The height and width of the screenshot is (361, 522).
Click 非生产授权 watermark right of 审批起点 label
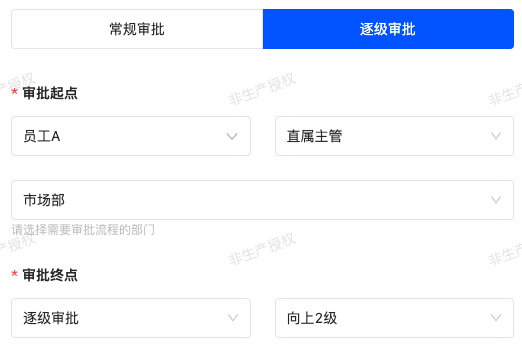[262, 89]
